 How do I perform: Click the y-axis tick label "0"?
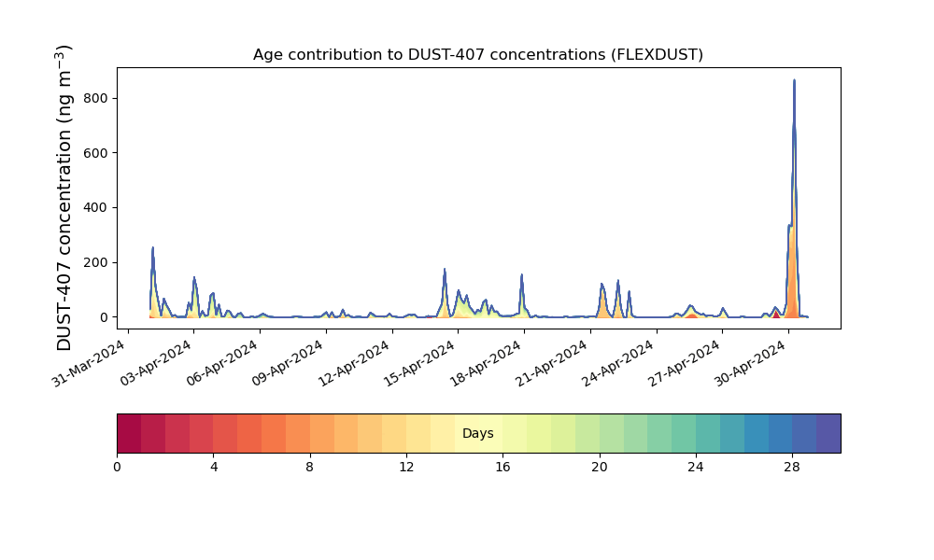click(105, 317)
